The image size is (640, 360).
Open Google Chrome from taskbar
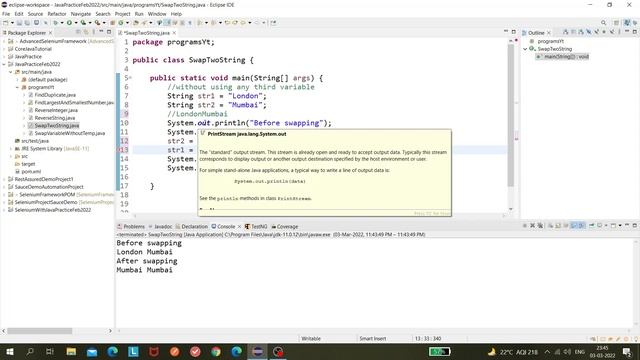click(x=216, y=351)
